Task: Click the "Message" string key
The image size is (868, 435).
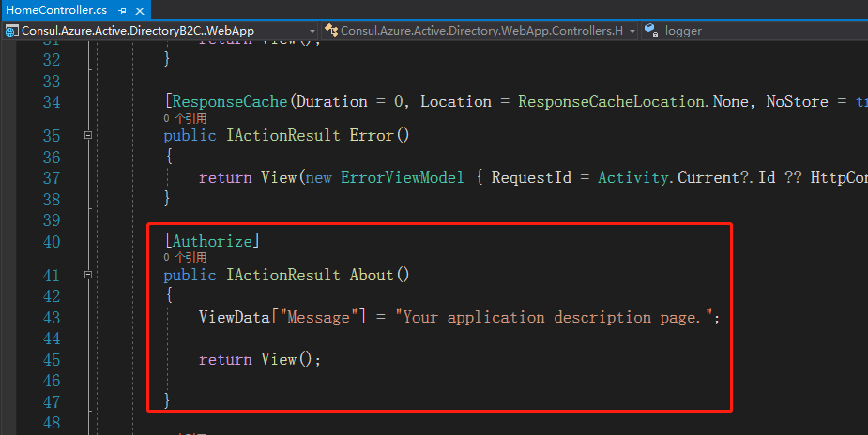Action: (x=318, y=317)
